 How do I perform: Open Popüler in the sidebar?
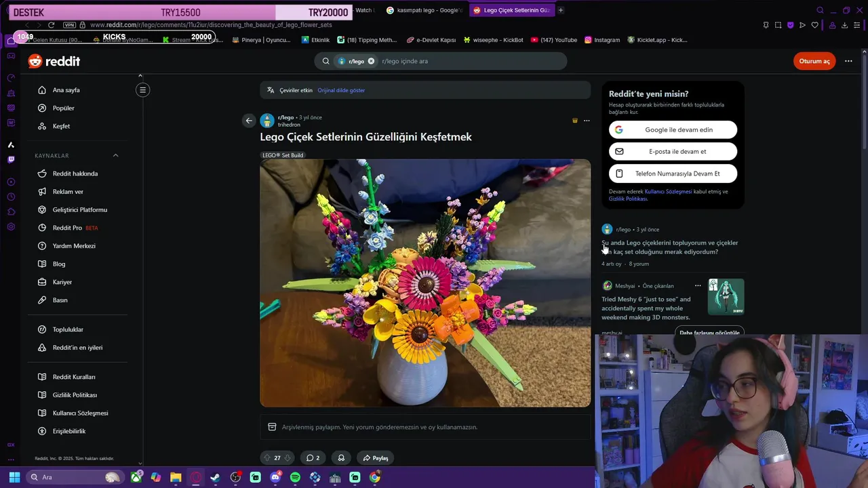[x=63, y=108]
